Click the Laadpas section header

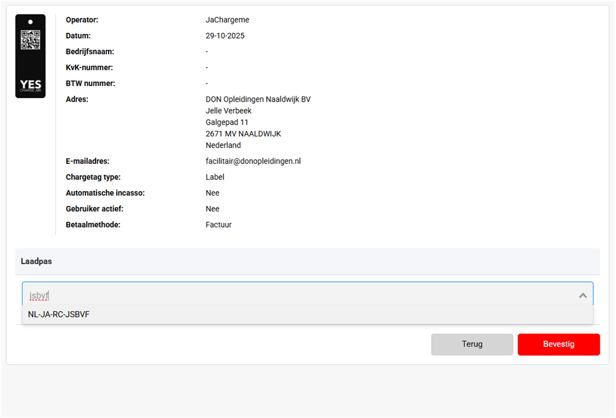pos(37,261)
